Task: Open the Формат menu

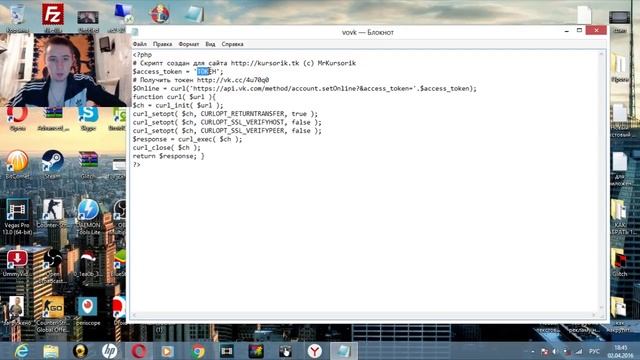Action: (189, 44)
